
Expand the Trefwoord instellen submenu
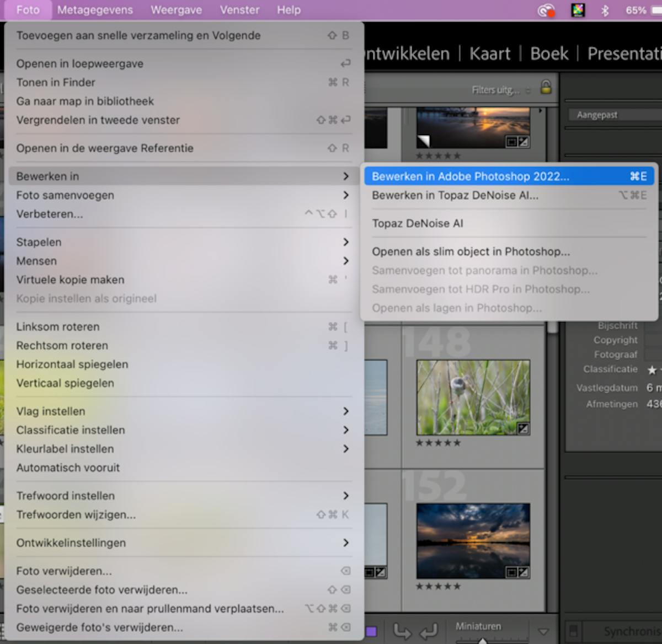[x=184, y=495]
